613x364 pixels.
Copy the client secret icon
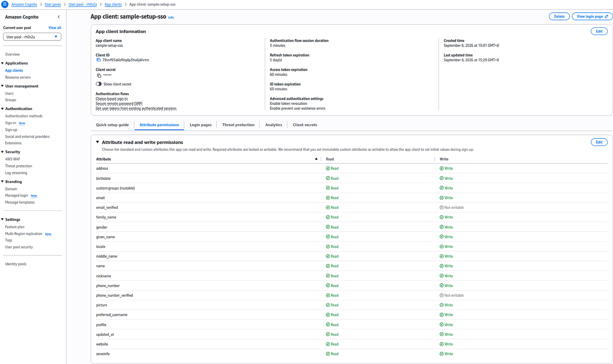point(98,75)
